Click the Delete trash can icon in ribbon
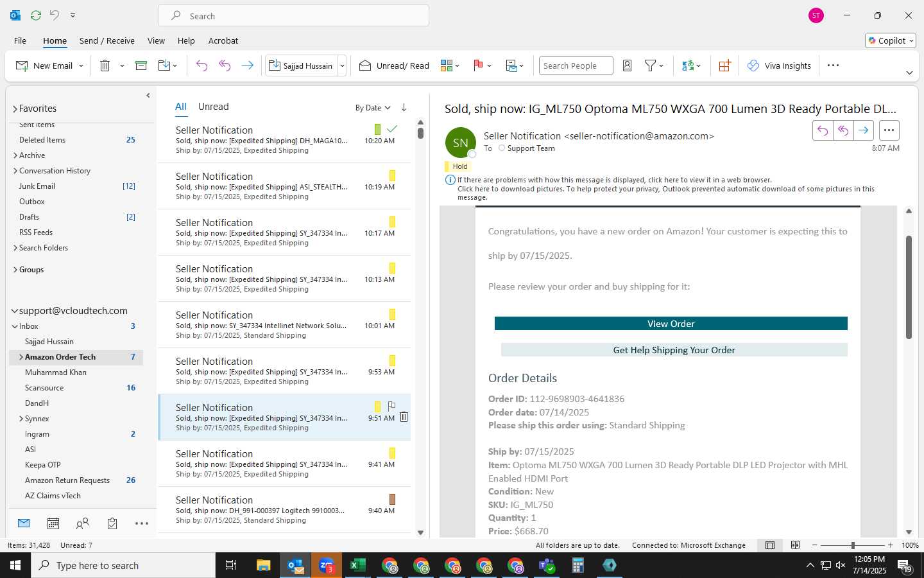 click(105, 66)
